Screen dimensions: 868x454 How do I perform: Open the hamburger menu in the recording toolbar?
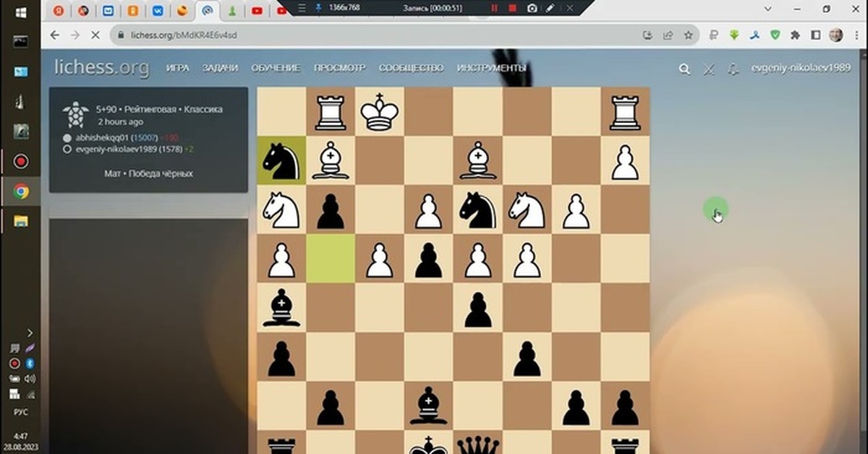point(302,9)
